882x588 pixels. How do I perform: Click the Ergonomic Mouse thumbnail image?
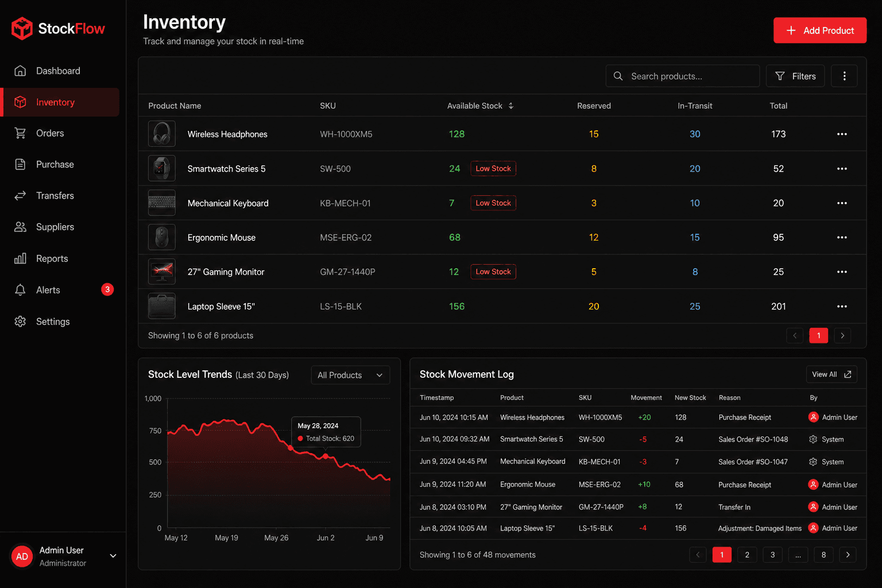tap(162, 237)
